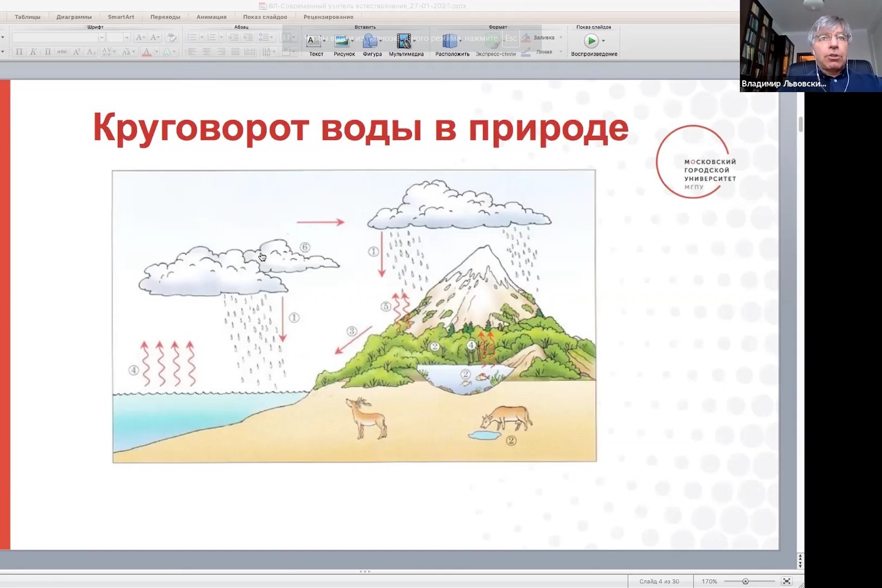This screenshot has height=588, width=882.
Task: Click the Мультимедиа media icon
Action: (x=405, y=42)
